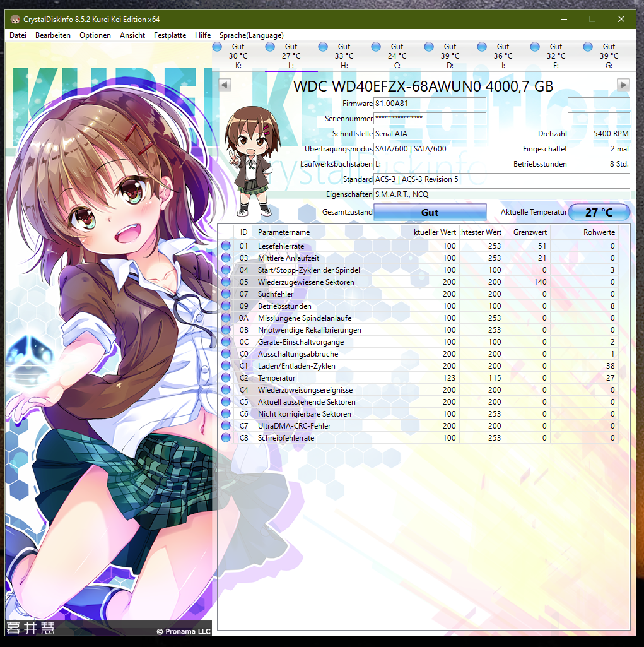
Task: Click status icon for Start/Stopp-Zyklen der Spindel
Action: click(226, 270)
